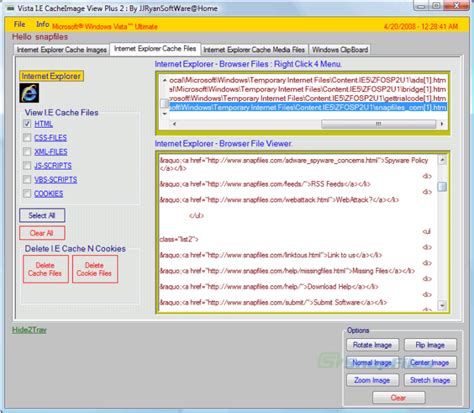Click the Stretch Image button
Viewport: 474px width, 413px height.
click(x=430, y=380)
